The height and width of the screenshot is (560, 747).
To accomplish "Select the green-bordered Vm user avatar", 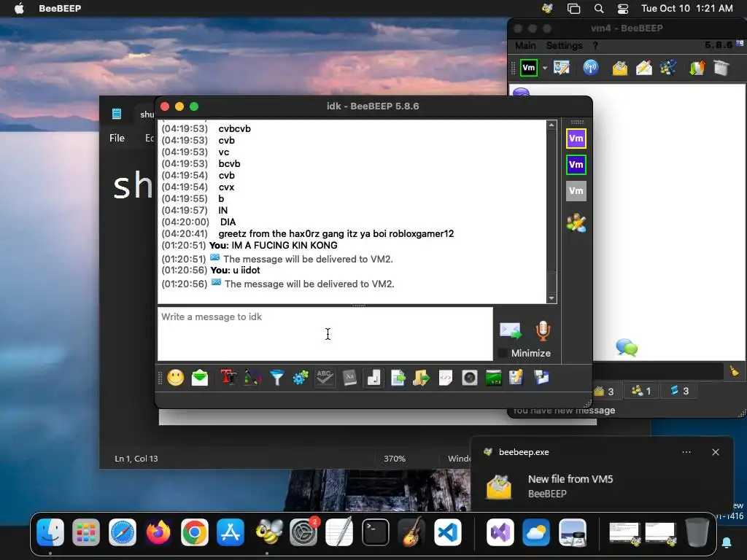I will pos(576,165).
